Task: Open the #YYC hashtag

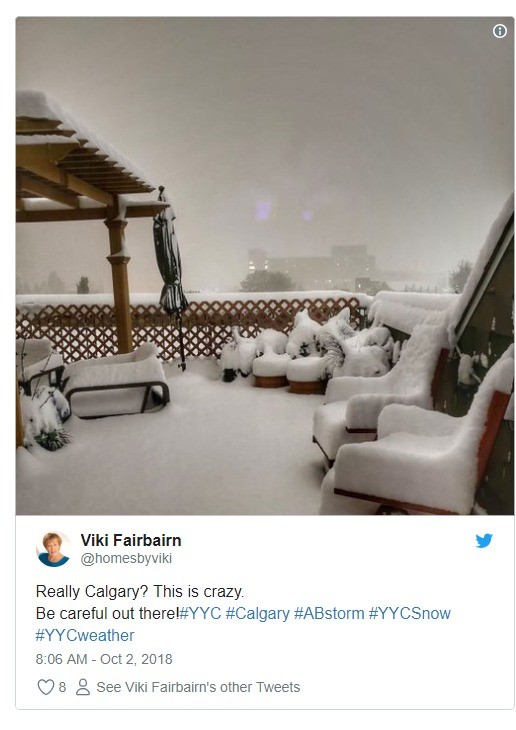Action: pos(200,614)
